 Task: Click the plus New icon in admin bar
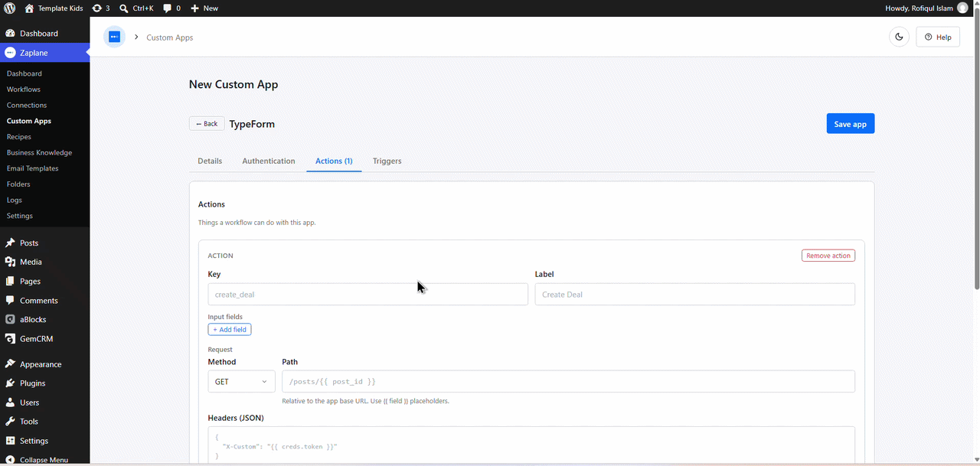click(194, 8)
